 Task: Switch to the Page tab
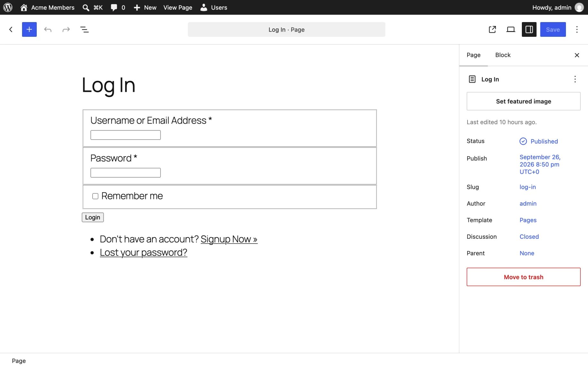tap(474, 55)
